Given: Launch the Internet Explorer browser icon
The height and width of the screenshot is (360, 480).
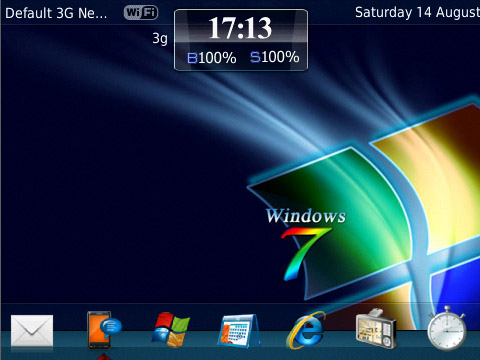Looking at the screenshot, I should 305,330.
